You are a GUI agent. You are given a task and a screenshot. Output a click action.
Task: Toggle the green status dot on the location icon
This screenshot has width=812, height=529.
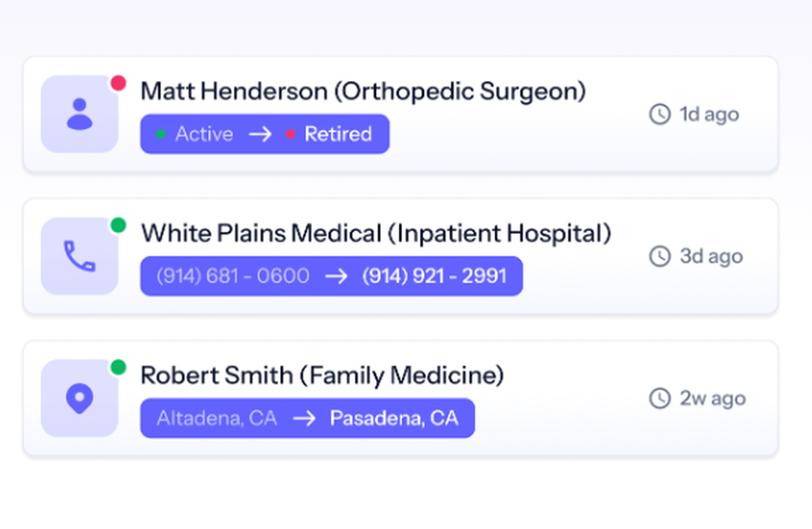[x=119, y=367]
